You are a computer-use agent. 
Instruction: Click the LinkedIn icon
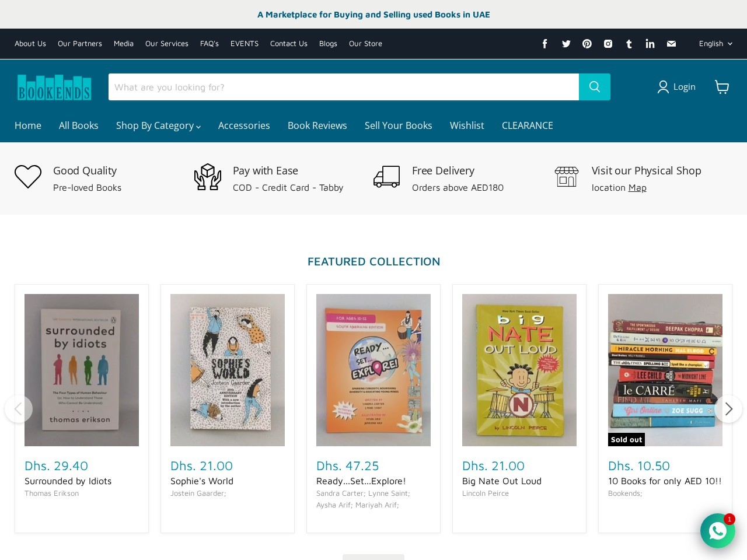click(x=650, y=44)
